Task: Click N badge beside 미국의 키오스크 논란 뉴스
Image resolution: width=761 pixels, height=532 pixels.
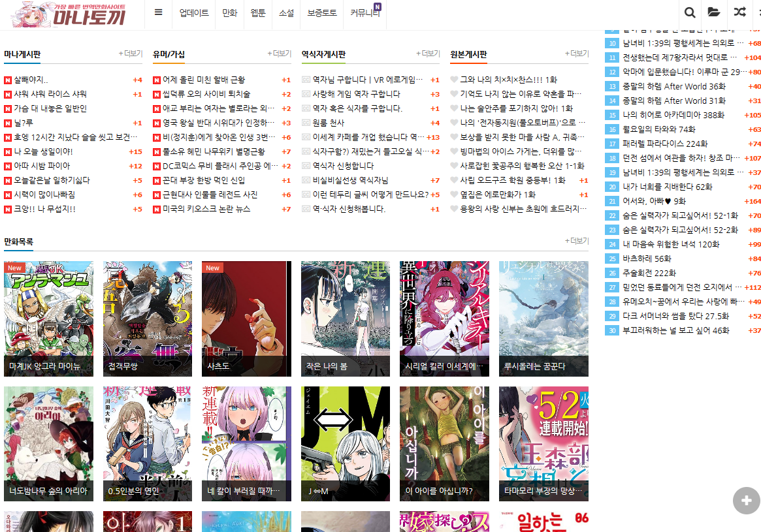Action: [x=156, y=210]
